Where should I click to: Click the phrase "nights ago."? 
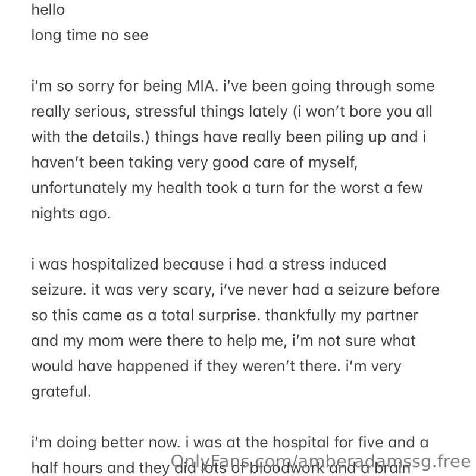(71, 214)
